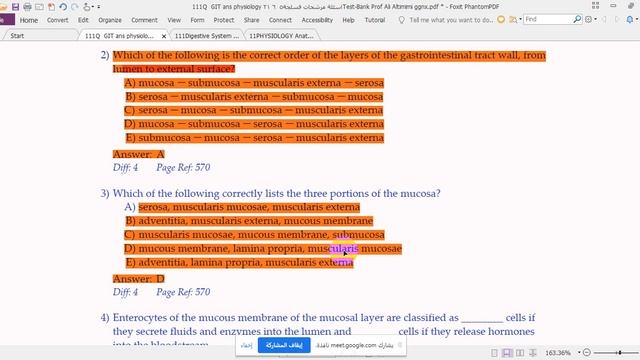
Task: Open the 163.36% zoom level dropdown
Action: [x=579, y=352]
